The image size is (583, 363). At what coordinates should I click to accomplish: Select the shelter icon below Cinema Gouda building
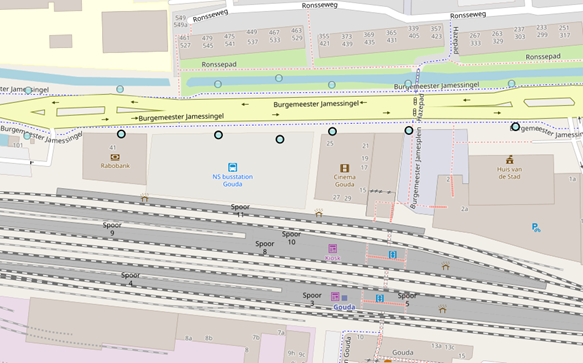click(319, 213)
